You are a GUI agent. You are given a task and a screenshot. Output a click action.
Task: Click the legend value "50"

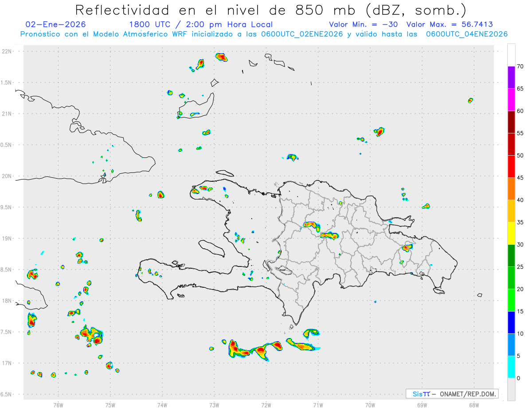pos(521,156)
